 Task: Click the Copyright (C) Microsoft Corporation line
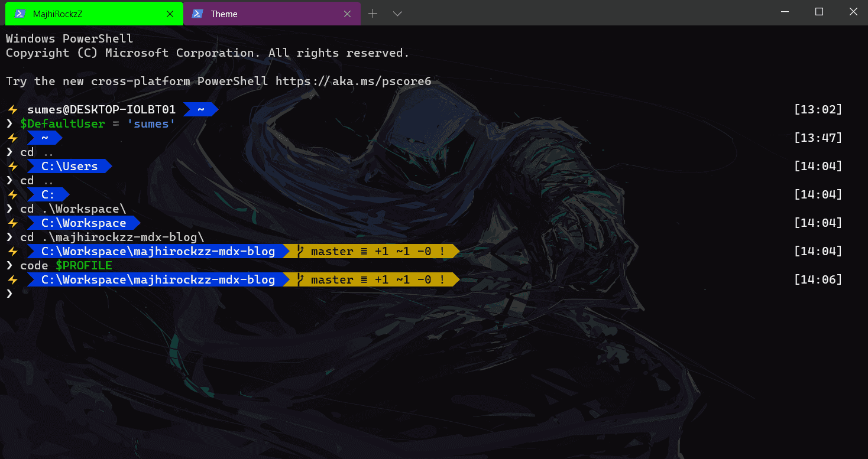coord(208,53)
